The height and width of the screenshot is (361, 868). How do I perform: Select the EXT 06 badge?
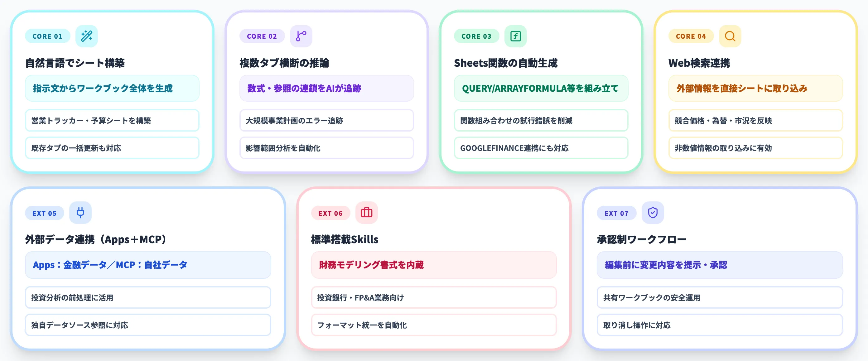tap(330, 213)
